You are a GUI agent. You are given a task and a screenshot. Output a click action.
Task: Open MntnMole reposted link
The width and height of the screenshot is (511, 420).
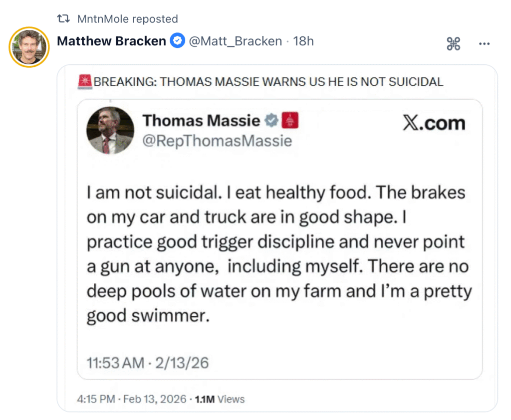[x=127, y=19]
